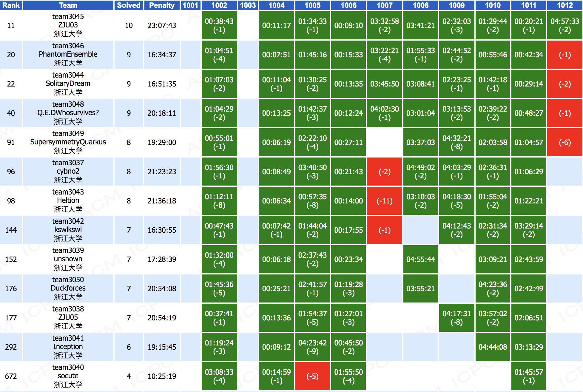This screenshot has width=583, height=392.
Task: Click green 04:57:33 cell for ZJU03
Action: 565,25
